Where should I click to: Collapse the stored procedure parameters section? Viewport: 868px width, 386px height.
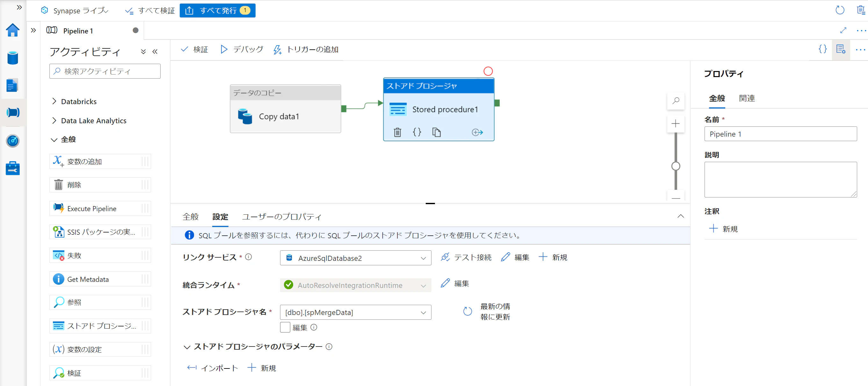187,347
